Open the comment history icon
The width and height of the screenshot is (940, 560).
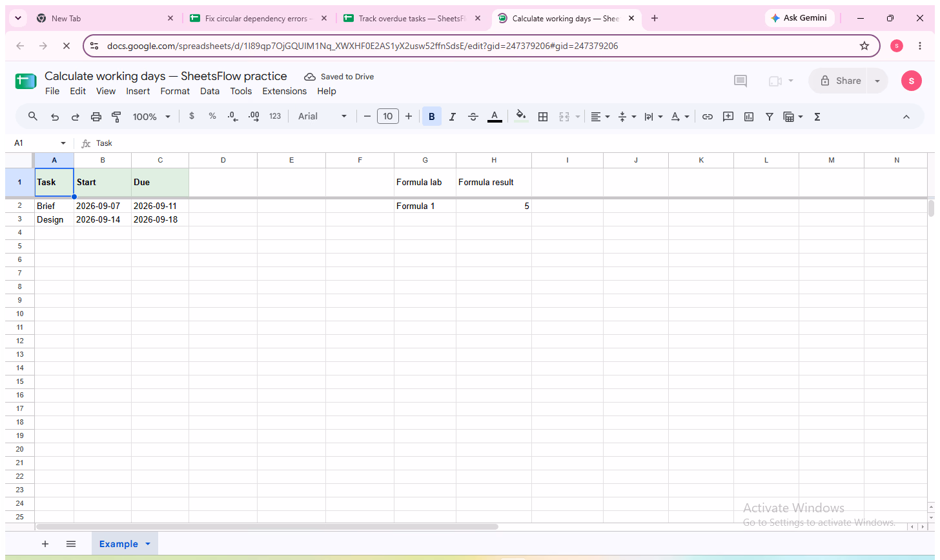pos(741,81)
